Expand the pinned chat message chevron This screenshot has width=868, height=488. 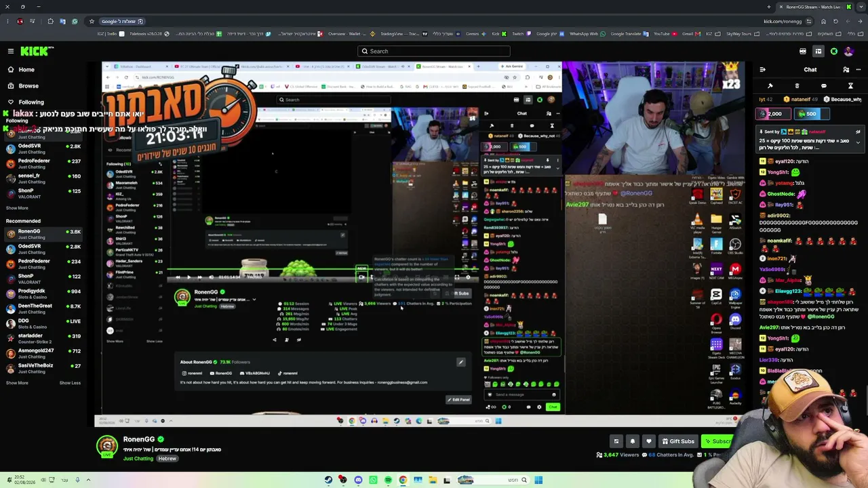[858, 142]
